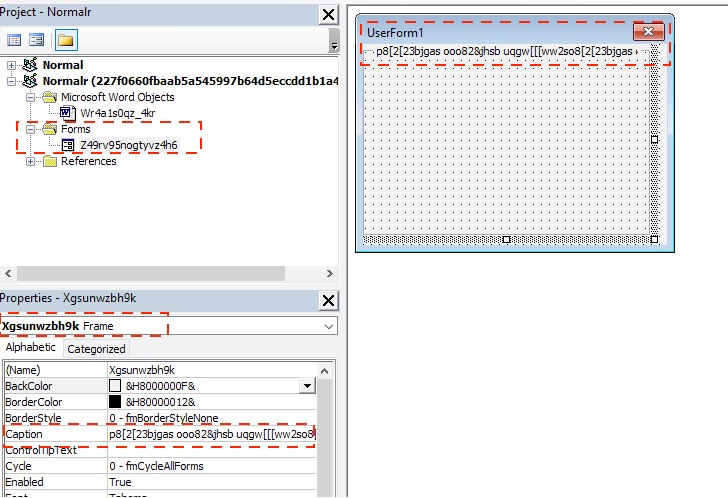Screen dimensions: 728x498
Task: Click the Word document icon for Wr4a1s0qz_4kr
Action: 68,113
